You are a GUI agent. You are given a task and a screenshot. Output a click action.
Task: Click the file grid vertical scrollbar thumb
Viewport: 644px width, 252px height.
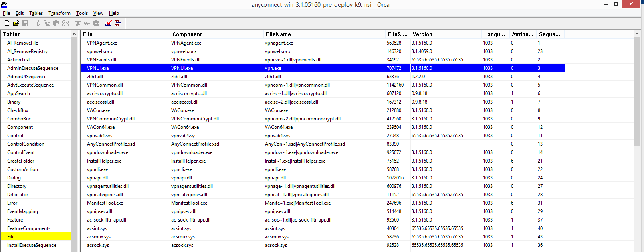coord(637,92)
